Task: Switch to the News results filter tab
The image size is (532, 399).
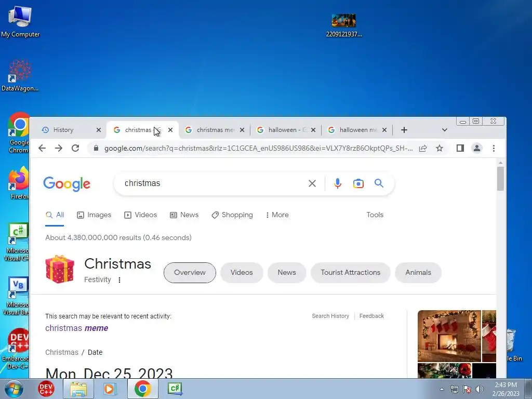Action: 184,215
